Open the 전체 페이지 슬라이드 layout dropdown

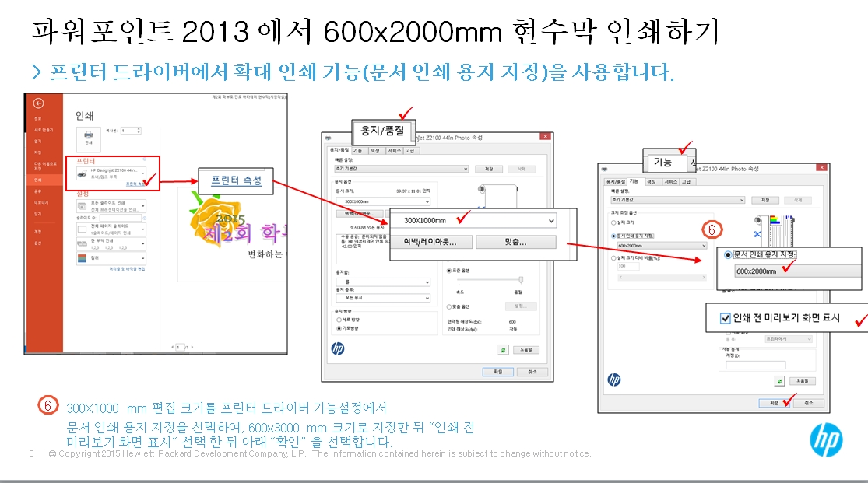[111, 229]
